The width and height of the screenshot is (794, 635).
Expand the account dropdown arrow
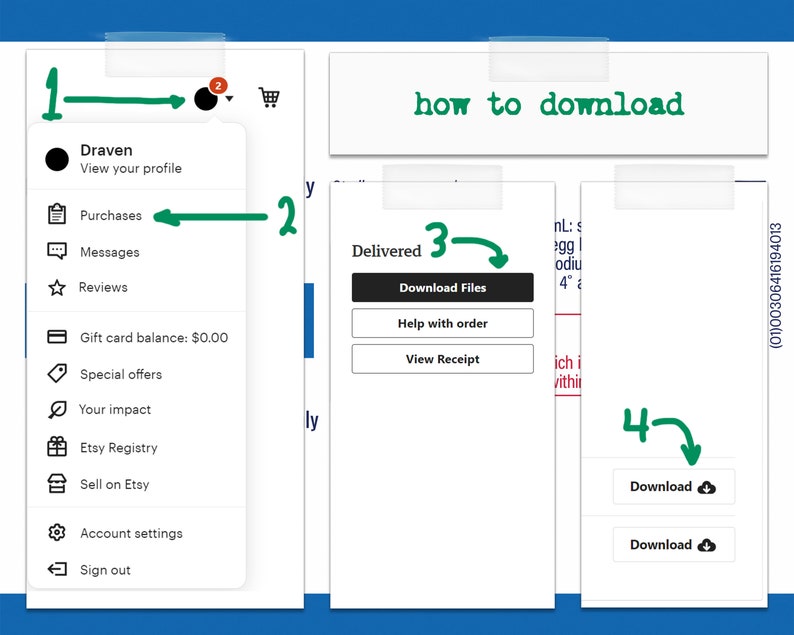[x=229, y=99]
